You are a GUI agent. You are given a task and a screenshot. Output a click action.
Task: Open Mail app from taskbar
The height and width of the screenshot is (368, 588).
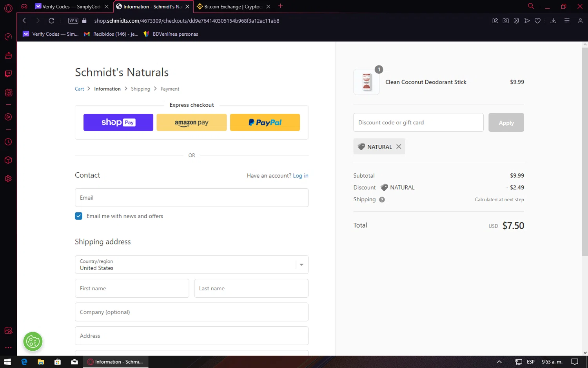(x=74, y=362)
